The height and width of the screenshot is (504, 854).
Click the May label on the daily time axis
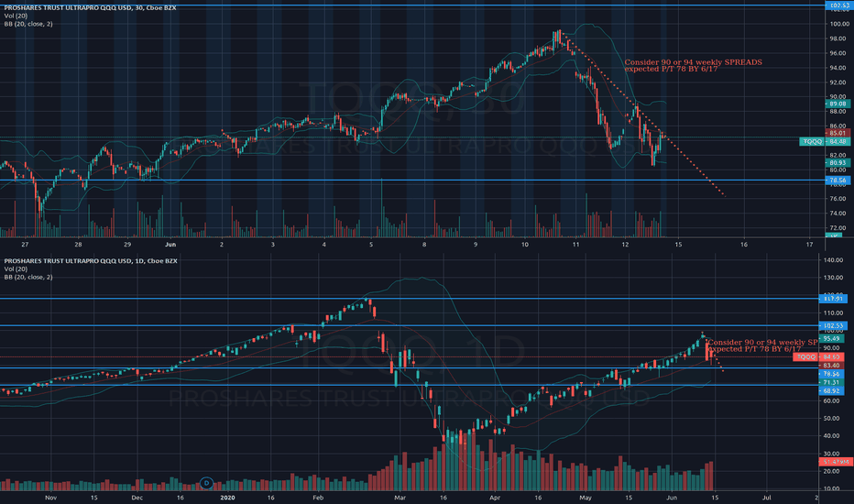(586, 498)
